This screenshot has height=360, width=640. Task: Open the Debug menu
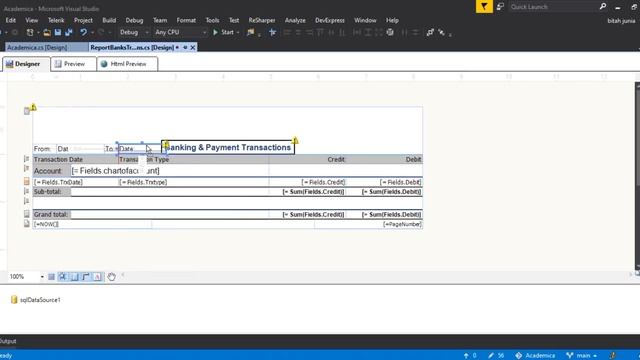134,20
